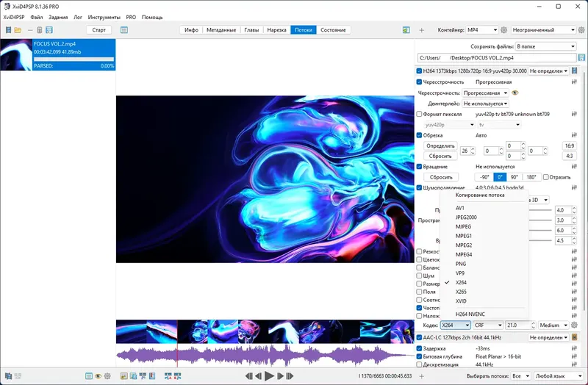Open folder icon in top toolbar

click(18, 30)
